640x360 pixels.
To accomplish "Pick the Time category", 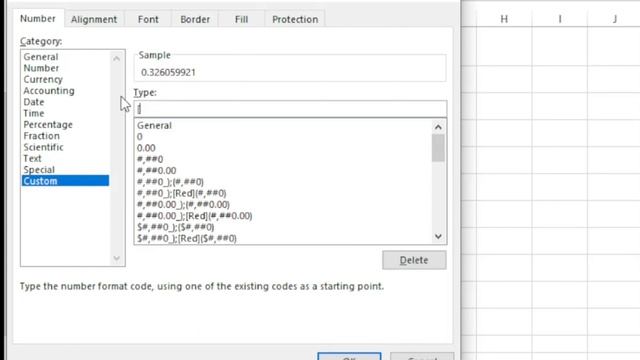I will click(x=34, y=113).
